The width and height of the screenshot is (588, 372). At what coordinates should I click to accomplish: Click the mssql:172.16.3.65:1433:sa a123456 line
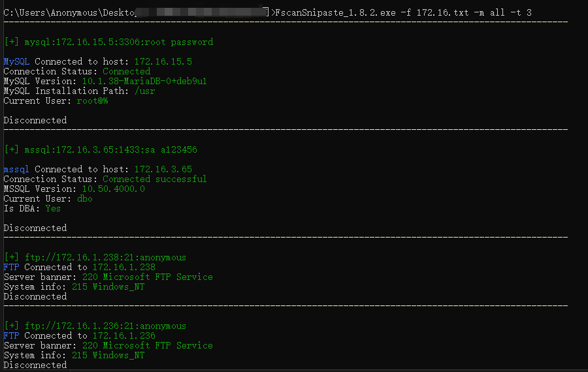click(x=101, y=150)
